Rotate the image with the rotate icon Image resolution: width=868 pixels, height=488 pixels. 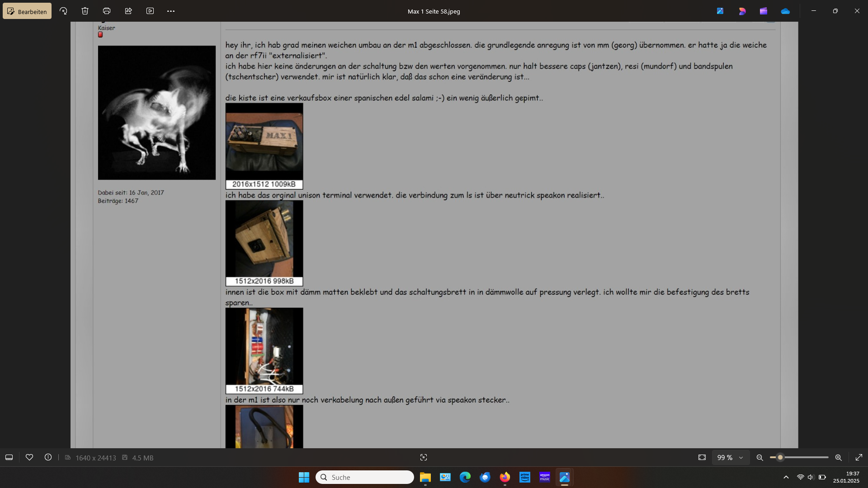coord(63,11)
